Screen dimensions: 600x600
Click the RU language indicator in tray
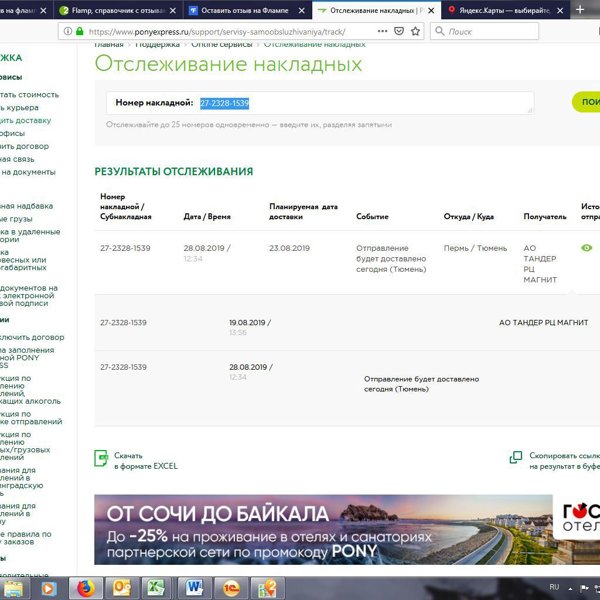coord(554,587)
